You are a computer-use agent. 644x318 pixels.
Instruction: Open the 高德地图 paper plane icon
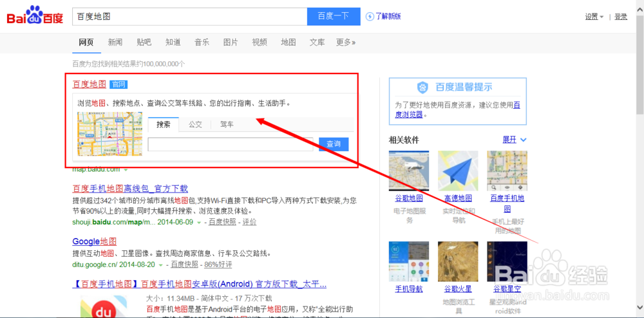pyautogui.click(x=458, y=171)
